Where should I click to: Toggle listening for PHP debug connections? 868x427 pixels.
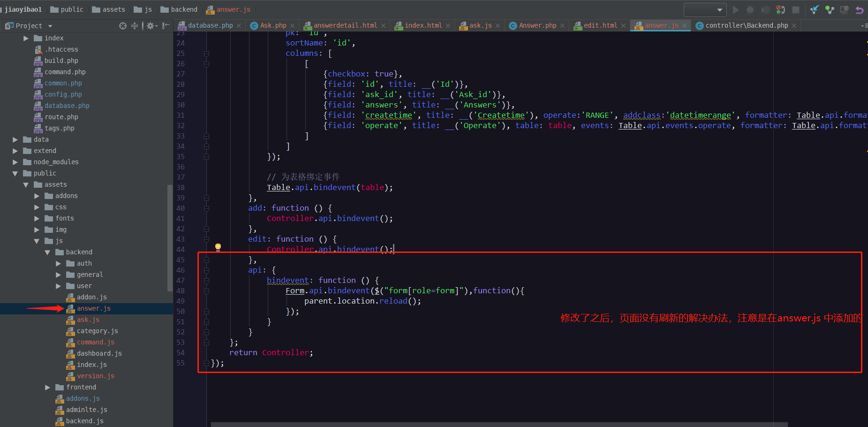point(780,9)
